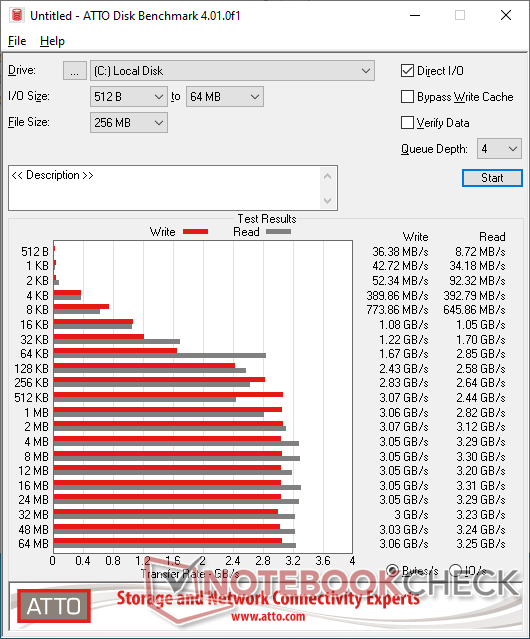
Task: Click the 92.32 MB/s read value
Action: (477, 281)
